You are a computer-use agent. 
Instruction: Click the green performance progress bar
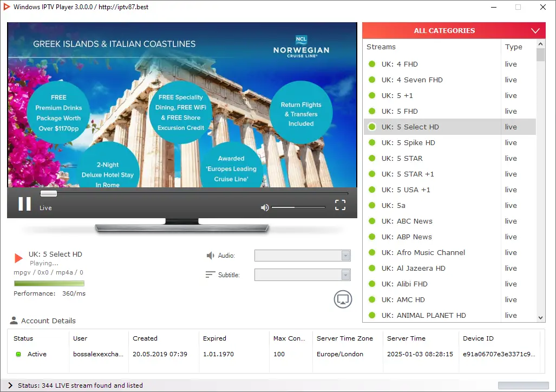tap(49, 283)
